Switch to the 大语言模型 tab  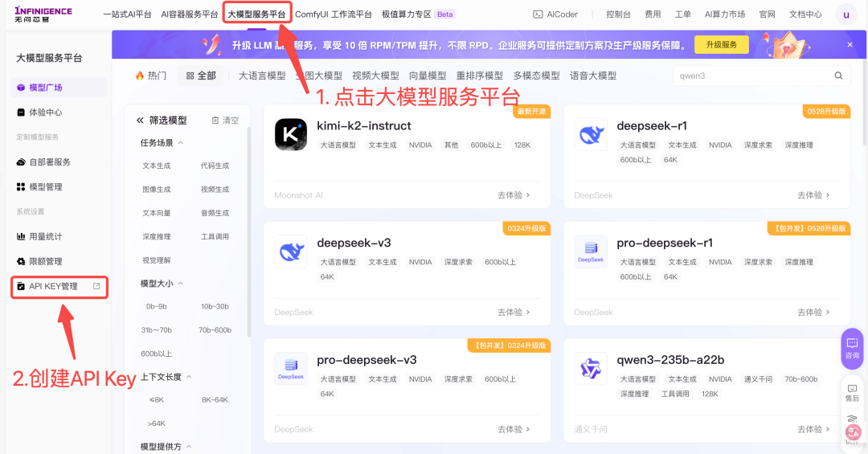(262, 76)
